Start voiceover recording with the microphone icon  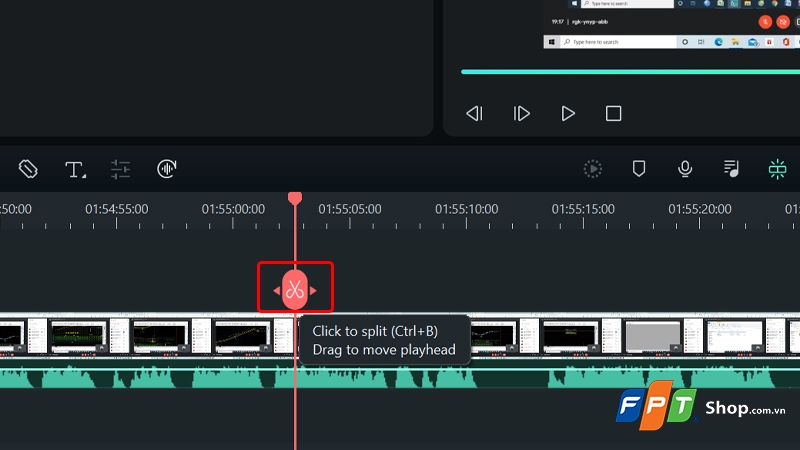(685, 169)
